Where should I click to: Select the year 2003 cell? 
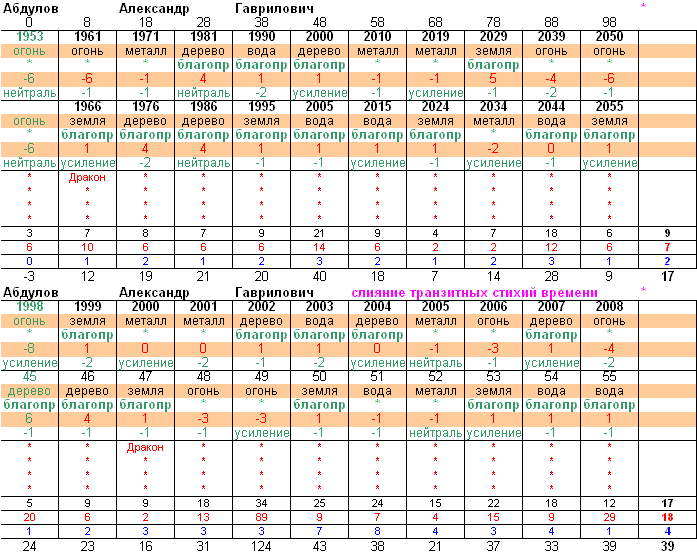(x=320, y=307)
